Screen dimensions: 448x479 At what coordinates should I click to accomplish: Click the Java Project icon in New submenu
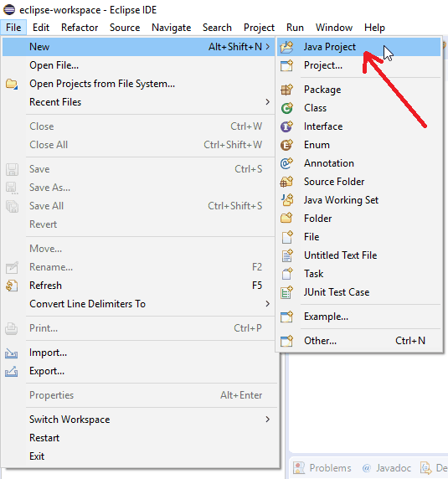coord(286,47)
